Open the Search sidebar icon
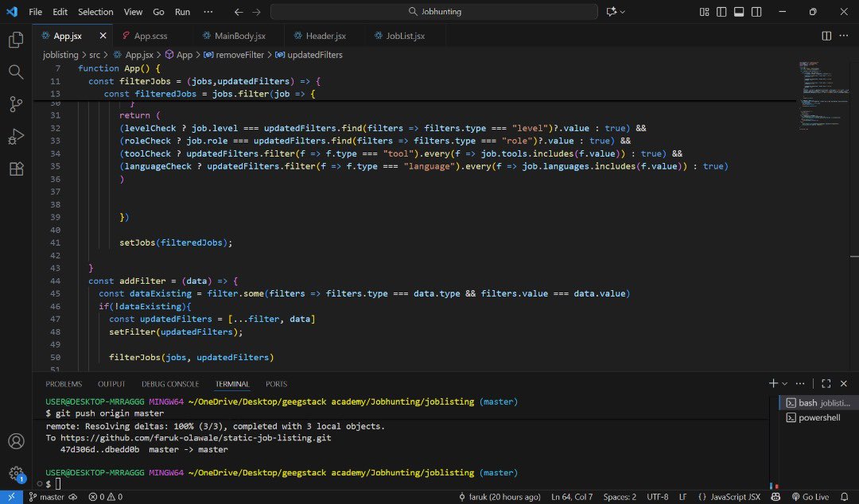 click(16, 72)
